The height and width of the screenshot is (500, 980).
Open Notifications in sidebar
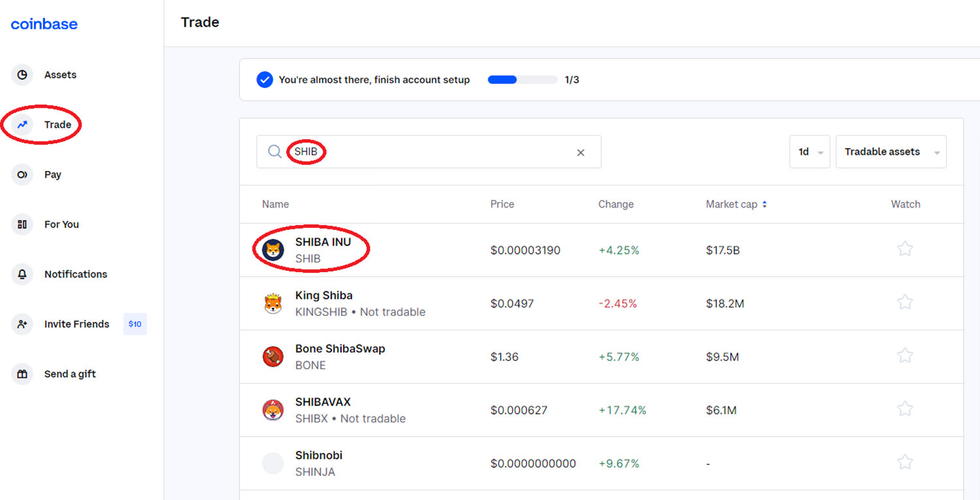(x=76, y=274)
